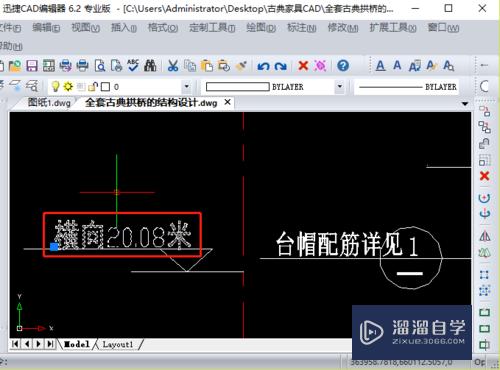Click the coordinates readout in status bar
Viewport: 500px width, 370px height.
[402, 362]
